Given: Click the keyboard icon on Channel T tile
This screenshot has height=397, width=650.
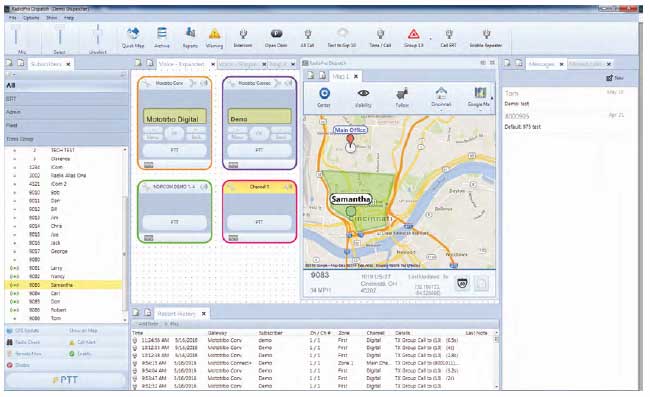Looking at the screenshot, I should [233, 238].
